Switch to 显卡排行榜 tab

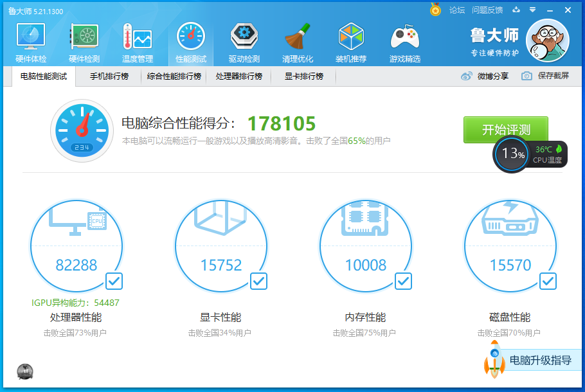(x=303, y=76)
